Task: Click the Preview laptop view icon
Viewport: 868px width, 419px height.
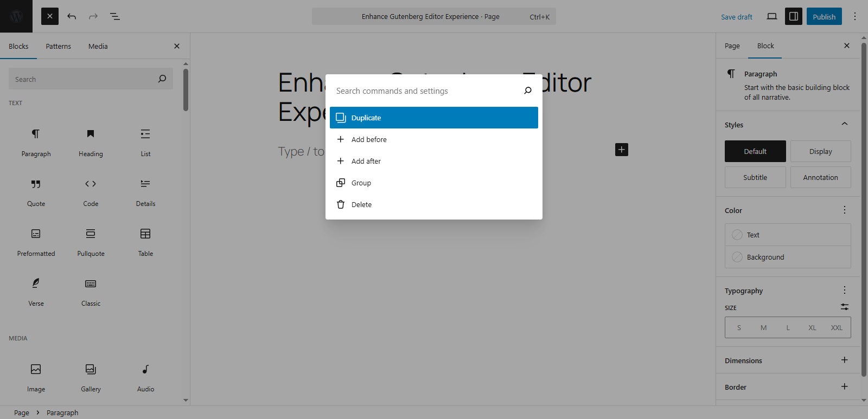Action: pyautogui.click(x=772, y=16)
